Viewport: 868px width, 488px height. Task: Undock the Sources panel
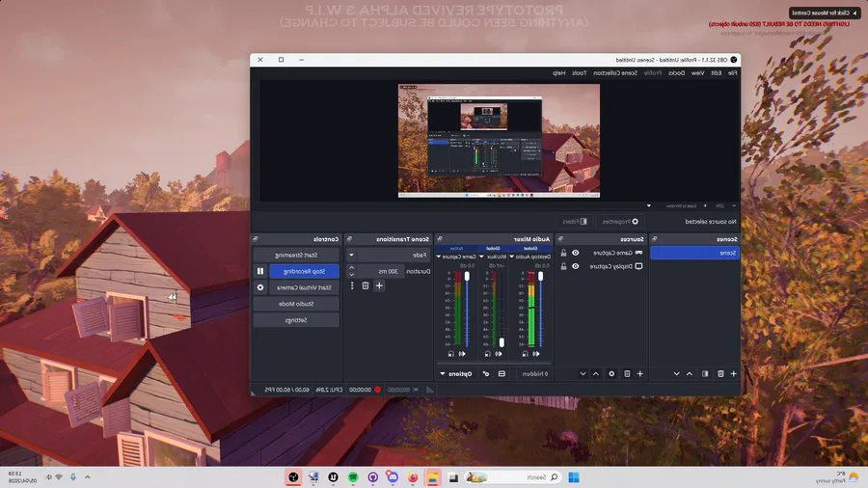(560, 239)
